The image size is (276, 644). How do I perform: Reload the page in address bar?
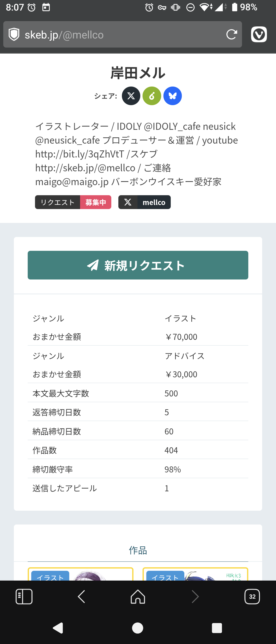231,34
